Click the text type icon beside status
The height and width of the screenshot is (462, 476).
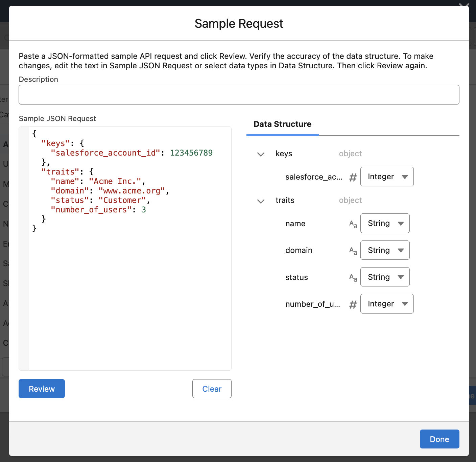point(353,278)
